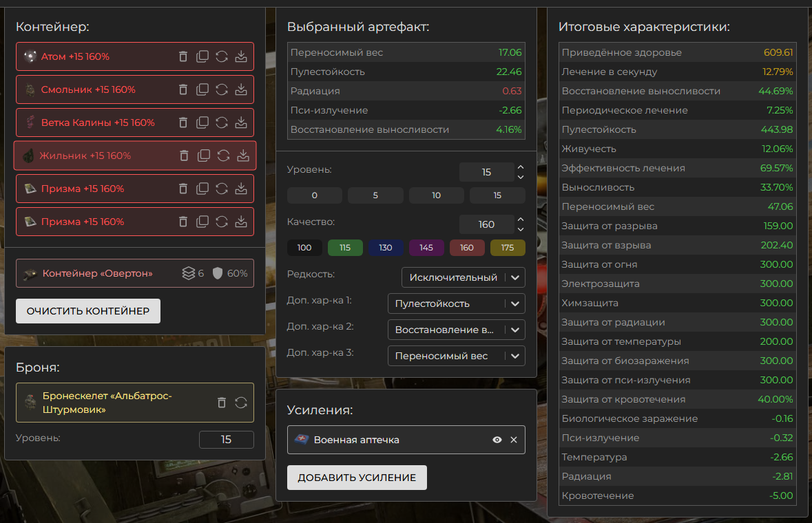Replace the Ветка Калины artifact using refresh icon
The image size is (812, 523).
tap(222, 122)
